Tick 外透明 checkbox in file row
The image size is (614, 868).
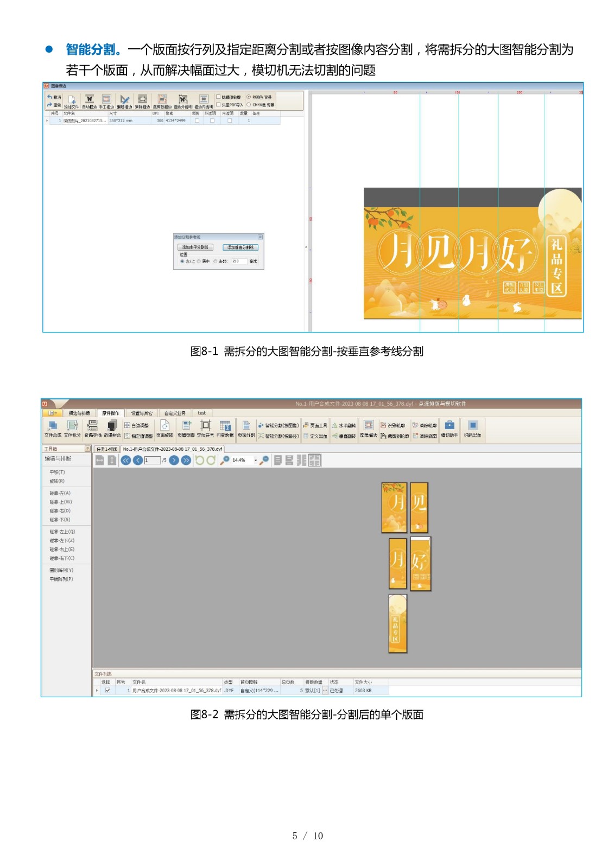click(x=212, y=120)
